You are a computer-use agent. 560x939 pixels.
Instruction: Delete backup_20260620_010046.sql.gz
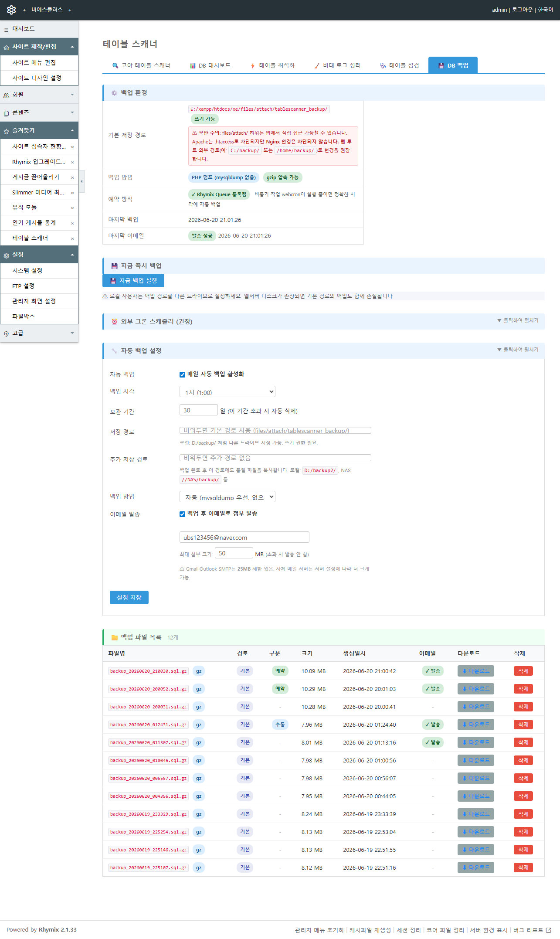click(x=523, y=760)
